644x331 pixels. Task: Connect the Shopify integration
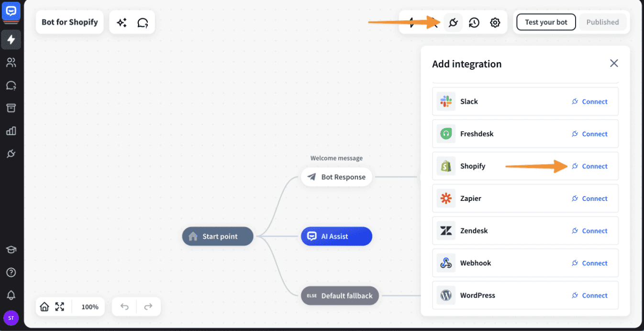pos(589,166)
